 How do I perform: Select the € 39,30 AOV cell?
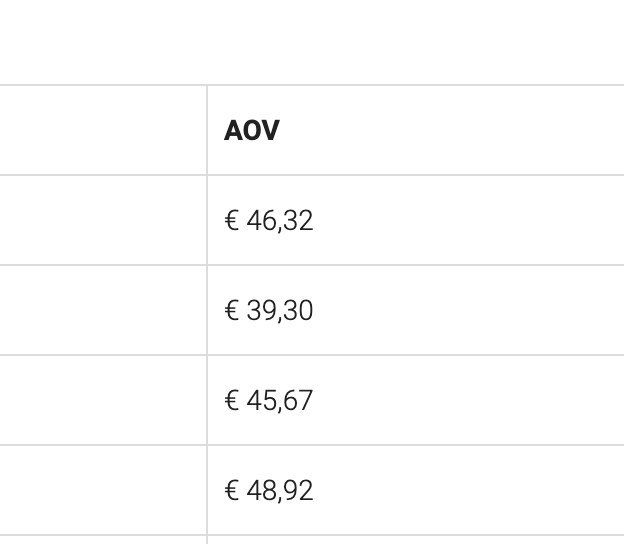coord(269,310)
